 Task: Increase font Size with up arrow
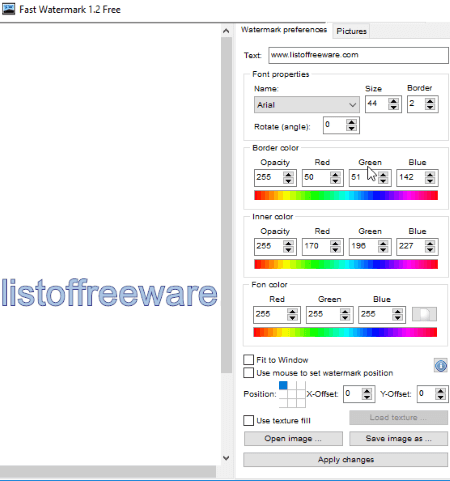coord(394,101)
